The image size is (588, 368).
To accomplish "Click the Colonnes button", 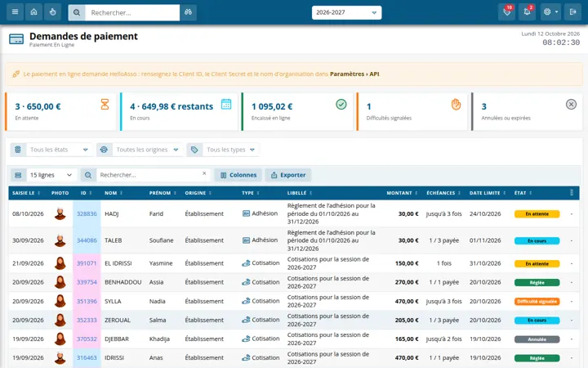I will (x=238, y=175).
